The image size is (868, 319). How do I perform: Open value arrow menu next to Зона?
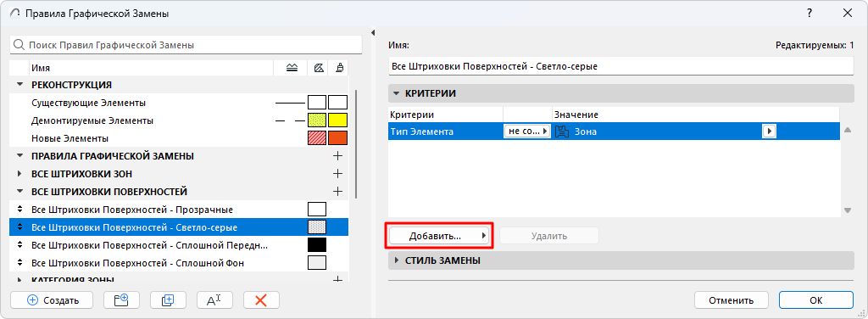(x=769, y=132)
